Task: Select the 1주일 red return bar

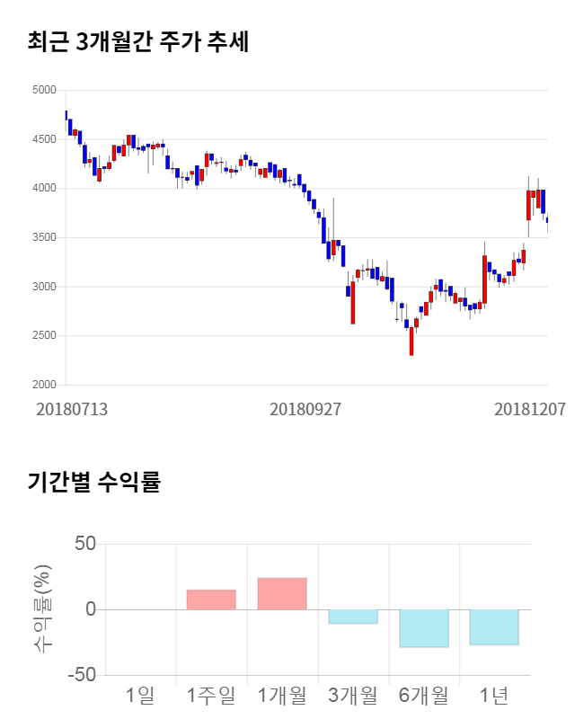Action: [211, 599]
